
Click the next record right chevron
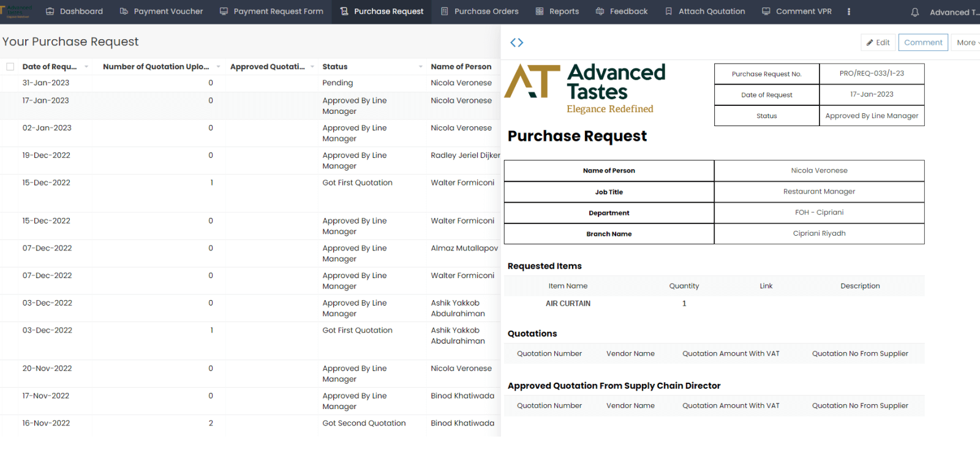(x=521, y=42)
